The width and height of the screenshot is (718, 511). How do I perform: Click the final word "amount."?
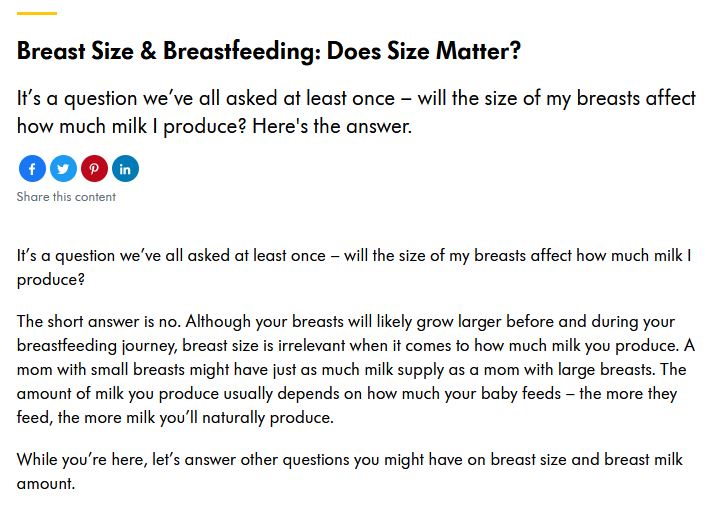coord(46,484)
